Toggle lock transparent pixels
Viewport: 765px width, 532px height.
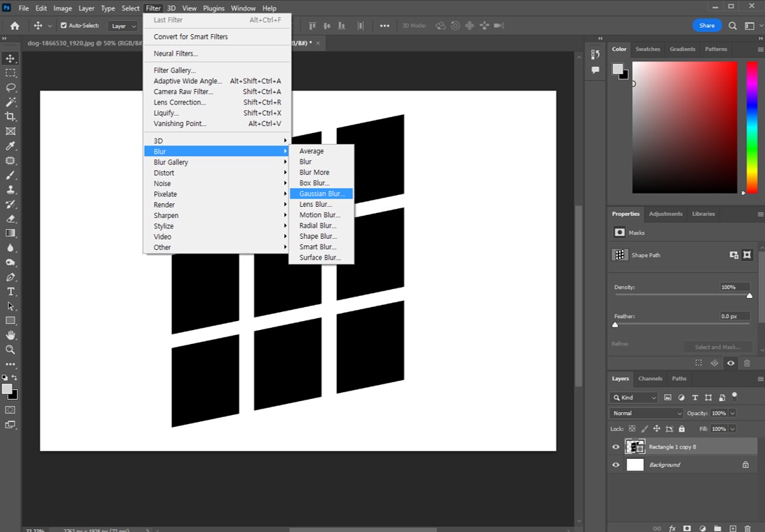pyautogui.click(x=632, y=428)
